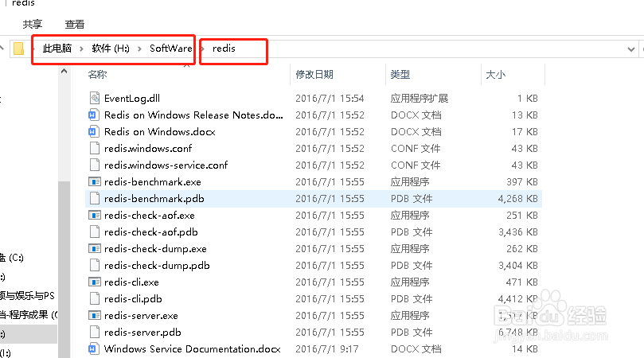644x358 pixels.
Task: Open the address bar history dropdown
Action: tap(631, 49)
